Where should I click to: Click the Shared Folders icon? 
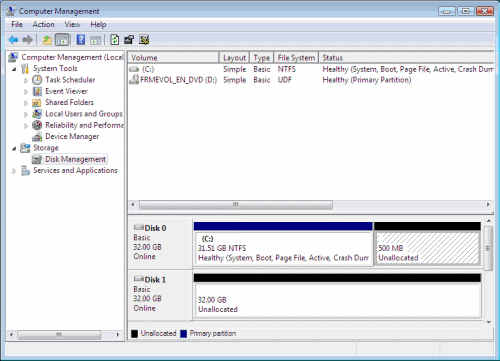coord(37,103)
